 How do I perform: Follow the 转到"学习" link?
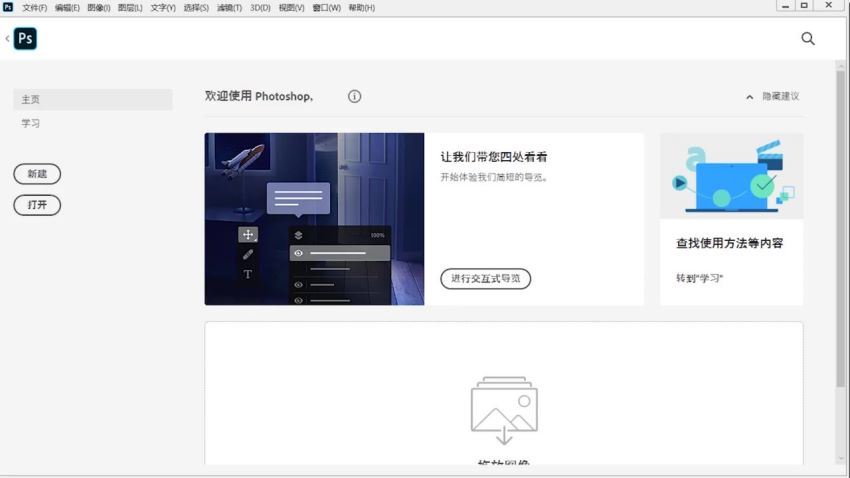click(699, 278)
